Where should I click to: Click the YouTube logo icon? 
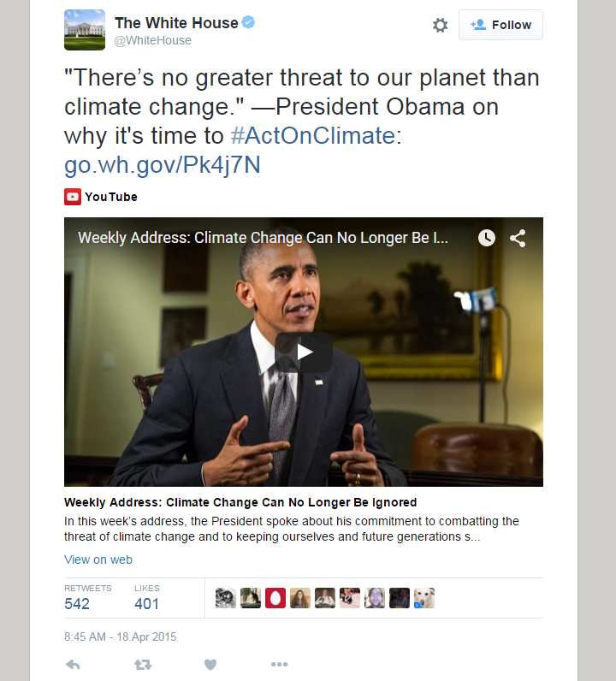[x=73, y=197]
